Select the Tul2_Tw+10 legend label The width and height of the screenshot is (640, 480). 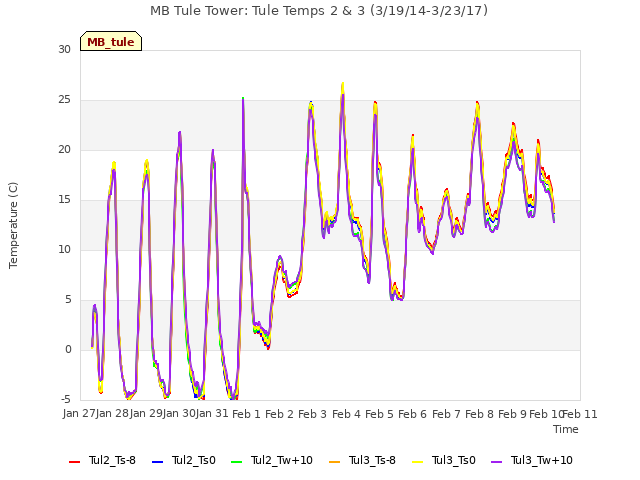pyautogui.click(x=282, y=460)
